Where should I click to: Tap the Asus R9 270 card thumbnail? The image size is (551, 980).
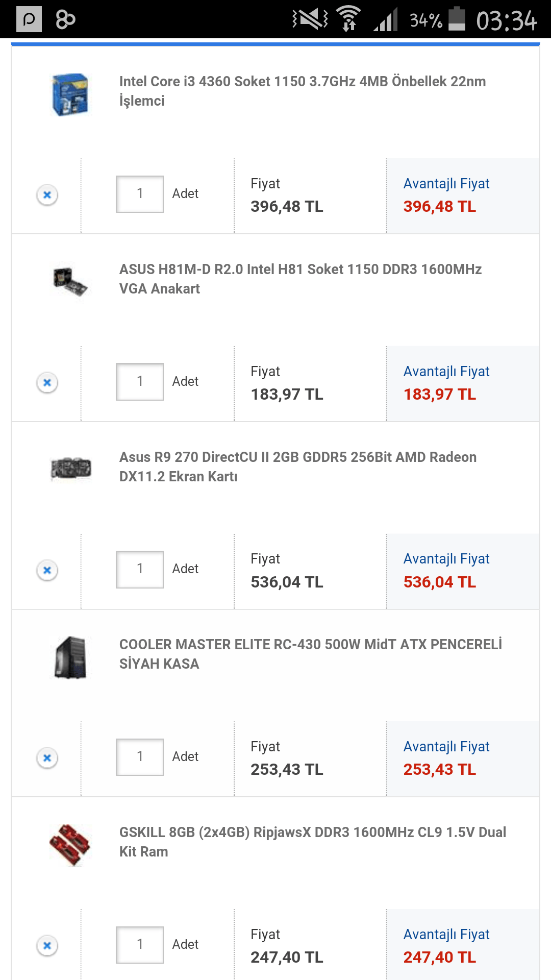point(70,468)
